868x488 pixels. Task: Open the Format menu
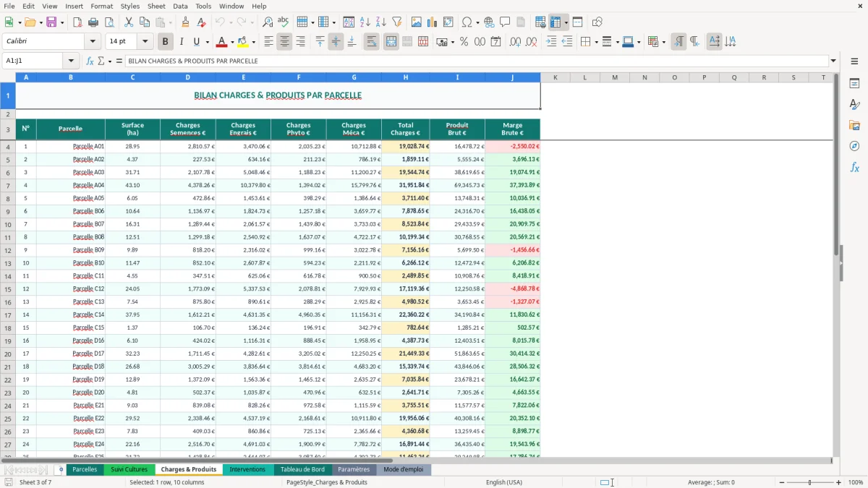(x=101, y=6)
